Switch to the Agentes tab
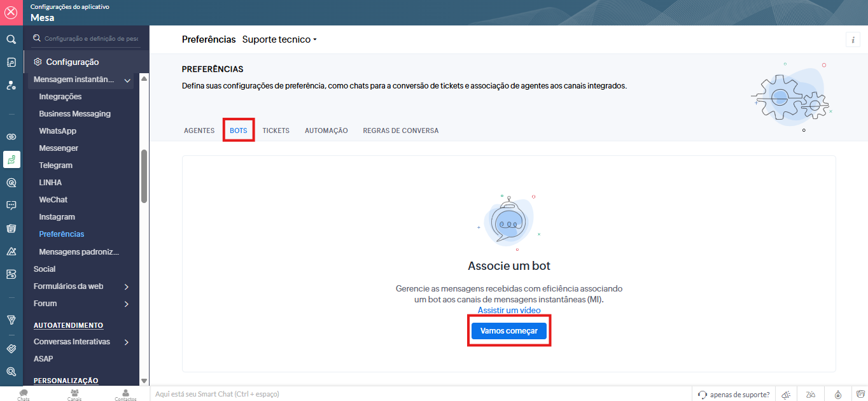 (x=199, y=130)
